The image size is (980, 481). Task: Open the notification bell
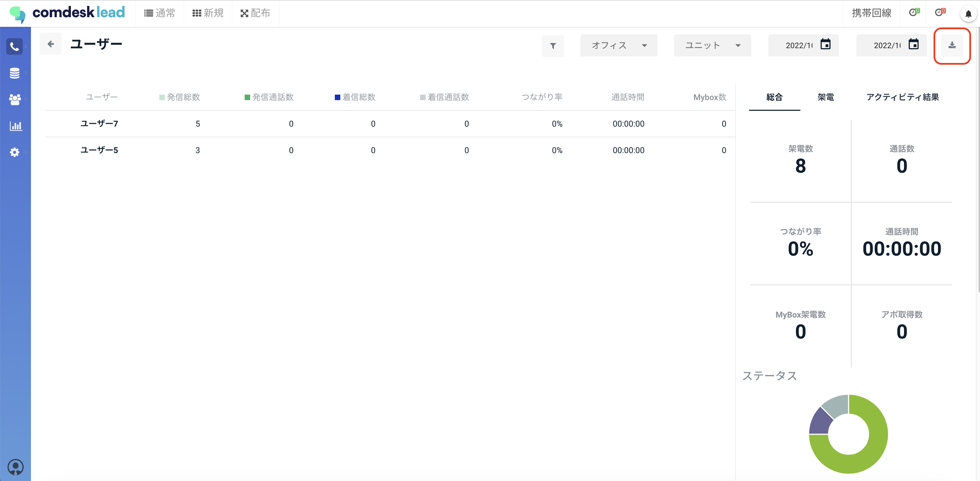(x=968, y=14)
